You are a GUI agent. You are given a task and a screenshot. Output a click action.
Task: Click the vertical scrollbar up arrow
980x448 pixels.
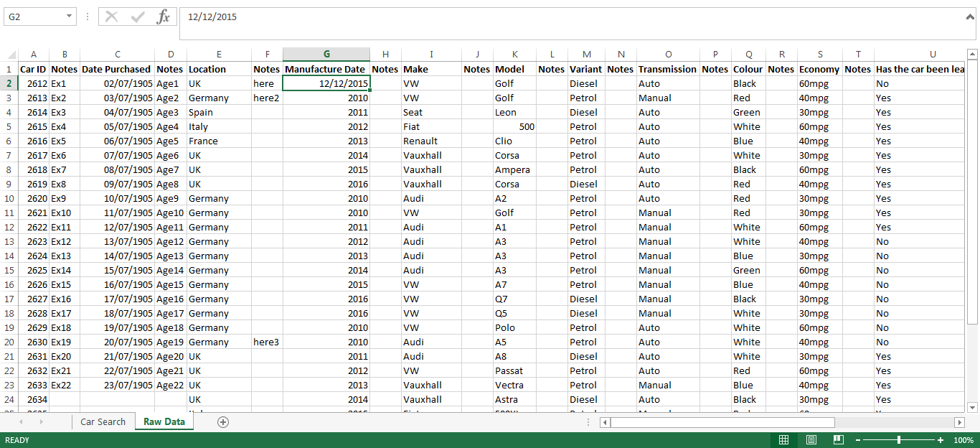point(972,54)
